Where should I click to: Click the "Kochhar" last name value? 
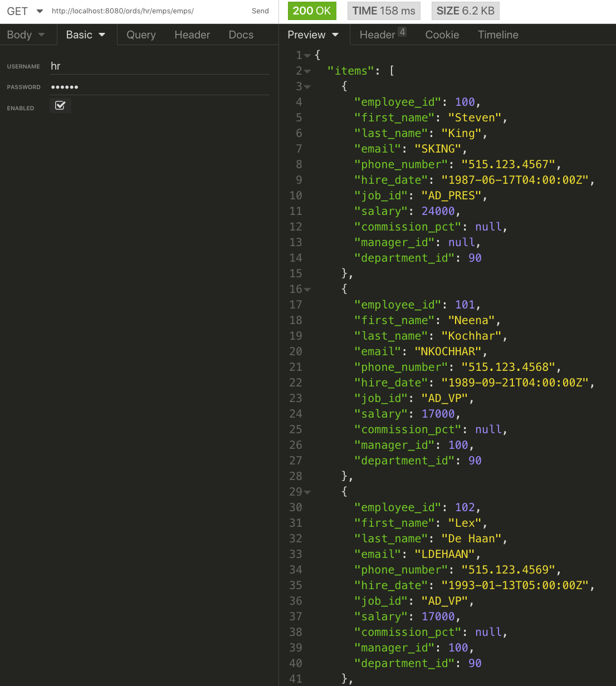point(472,336)
